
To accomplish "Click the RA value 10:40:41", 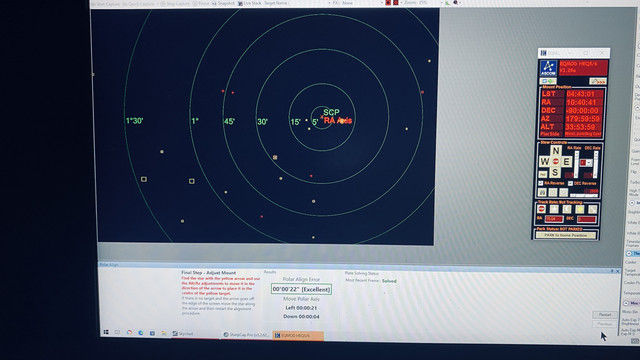I will (581, 102).
